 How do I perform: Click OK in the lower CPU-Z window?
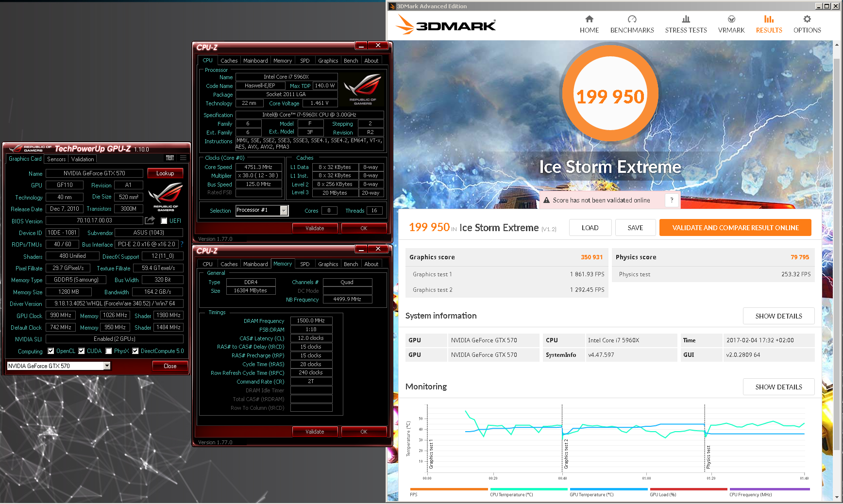(364, 432)
